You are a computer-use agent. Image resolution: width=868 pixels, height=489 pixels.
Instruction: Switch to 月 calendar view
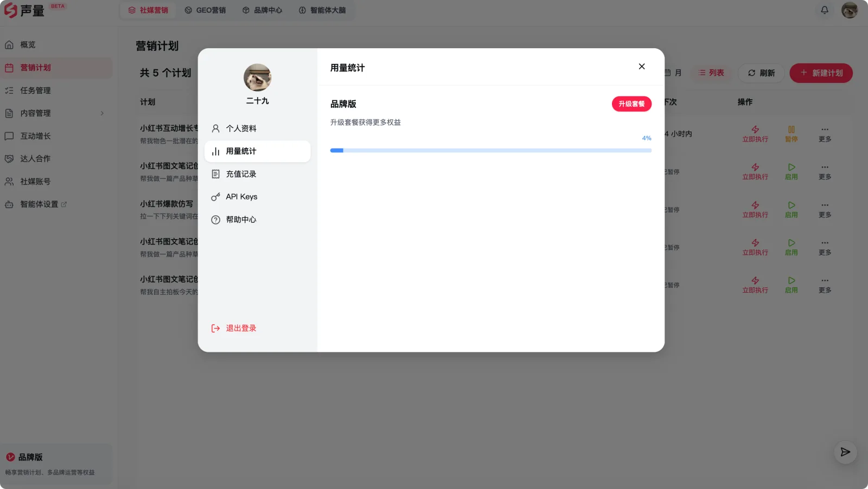pyautogui.click(x=673, y=73)
